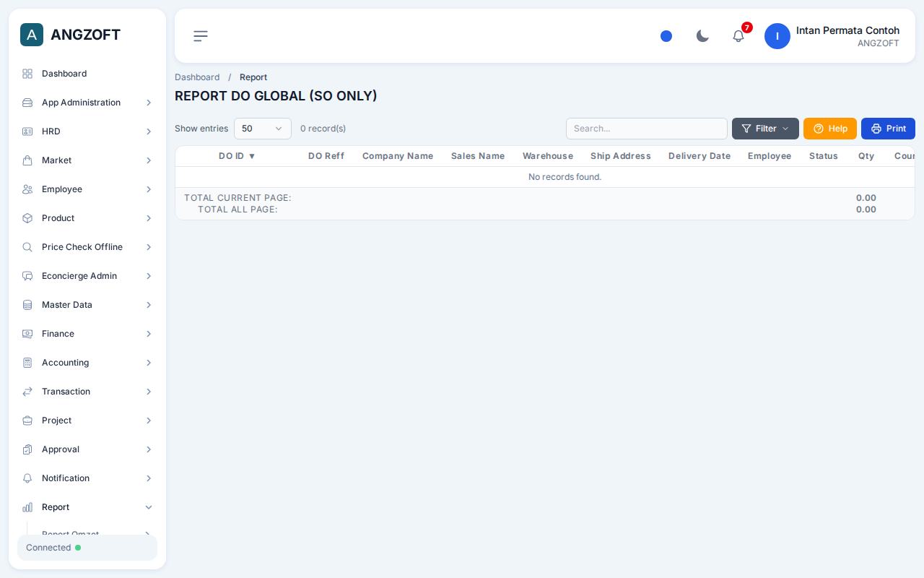Open the user avatar with letter I
The image size is (924, 578).
pyautogui.click(x=777, y=36)
